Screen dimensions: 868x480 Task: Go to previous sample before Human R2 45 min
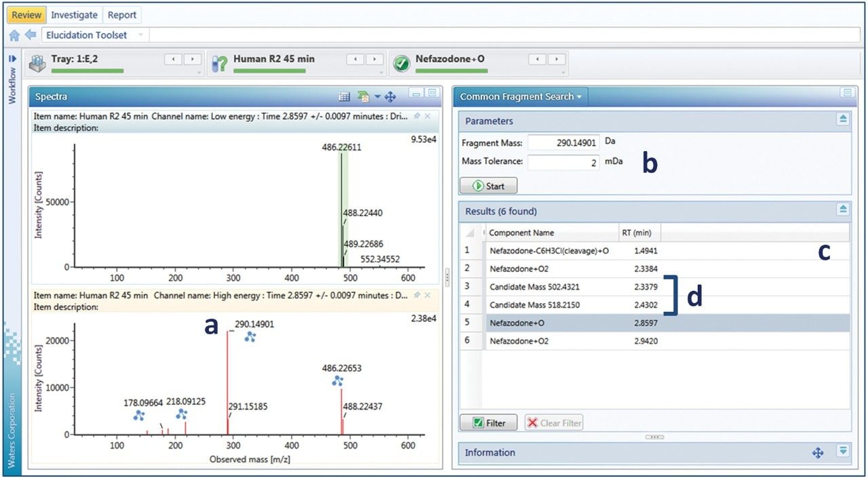point(355,60)
